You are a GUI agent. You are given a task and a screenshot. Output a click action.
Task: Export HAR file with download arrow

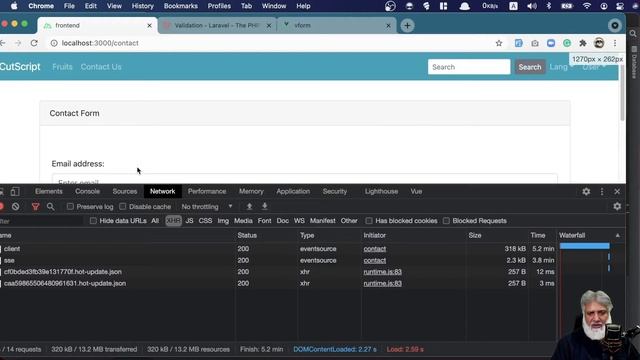pyautogui.click(x=264, y=207)
